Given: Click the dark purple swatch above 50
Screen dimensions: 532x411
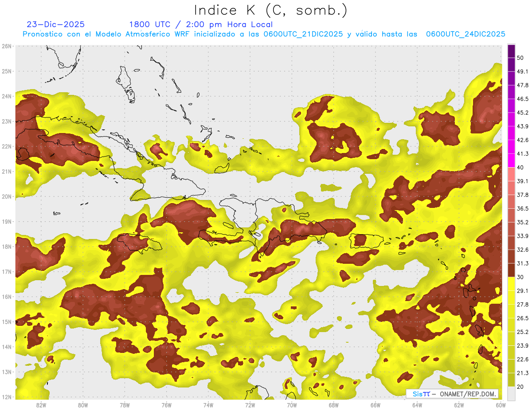Looking at the screenshot, I should pos(511,51).
